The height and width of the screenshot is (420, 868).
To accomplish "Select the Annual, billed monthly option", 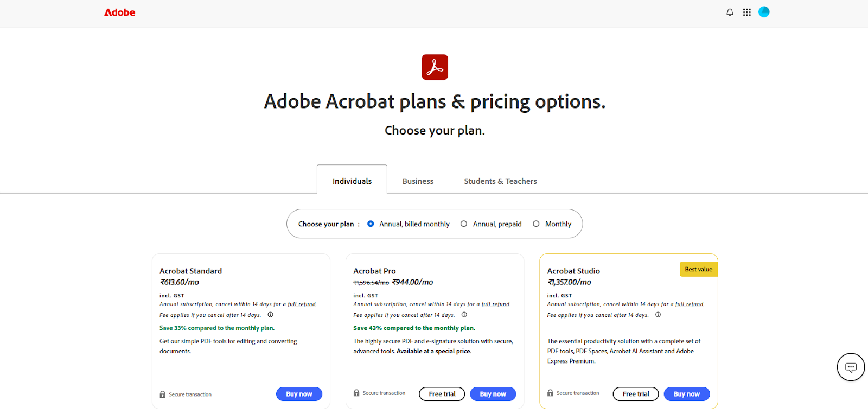I will click(x=371, y=224).
